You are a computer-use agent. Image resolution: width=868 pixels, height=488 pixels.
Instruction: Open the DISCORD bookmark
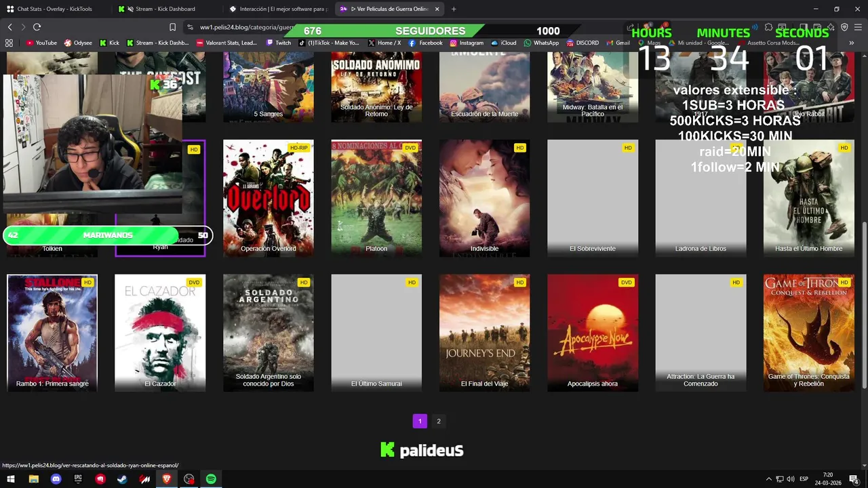[583, 43]
